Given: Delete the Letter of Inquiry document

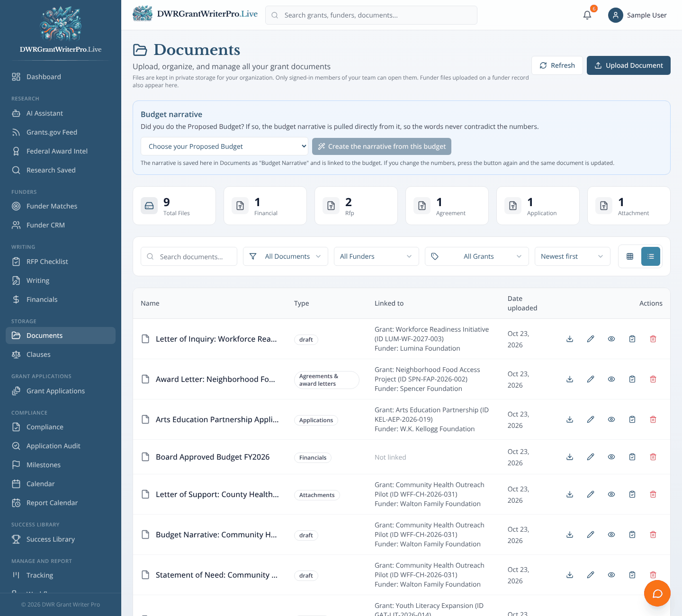Looking at the screenshot, I should pos(653,339).
